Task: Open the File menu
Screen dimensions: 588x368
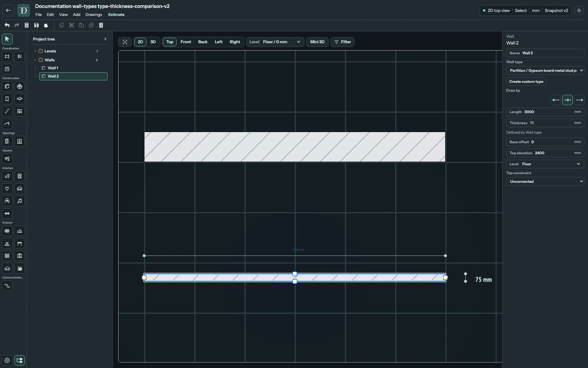Action: click(39, 15)
